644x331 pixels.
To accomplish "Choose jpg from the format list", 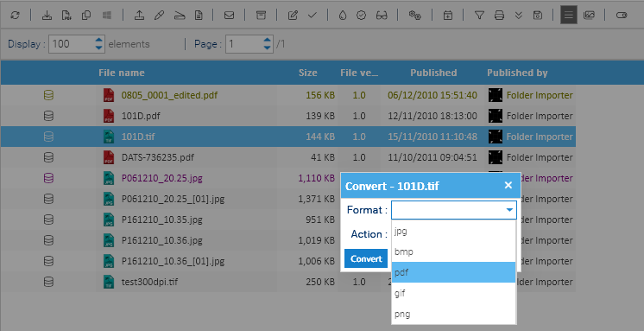I will pos(453,231).
